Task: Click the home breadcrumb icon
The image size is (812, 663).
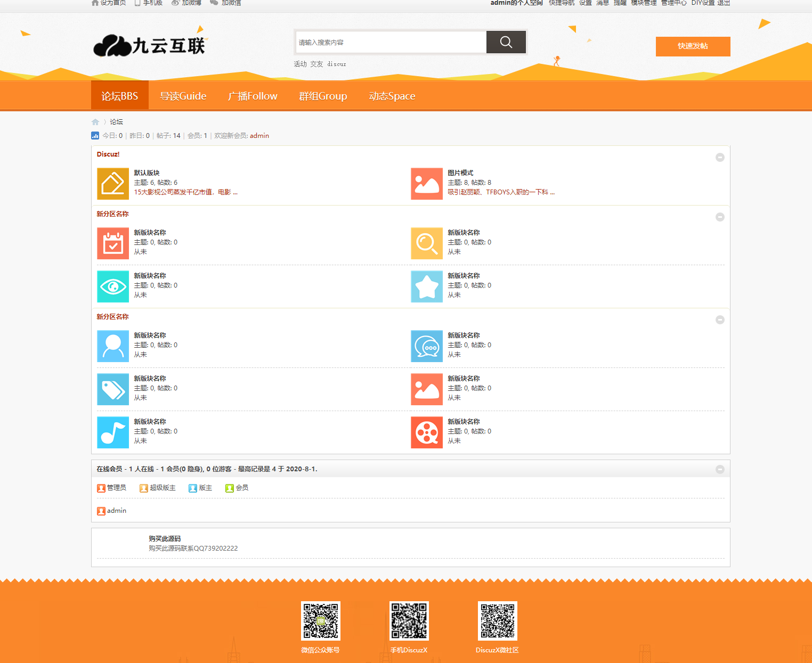Action: (x=95, y=122)
